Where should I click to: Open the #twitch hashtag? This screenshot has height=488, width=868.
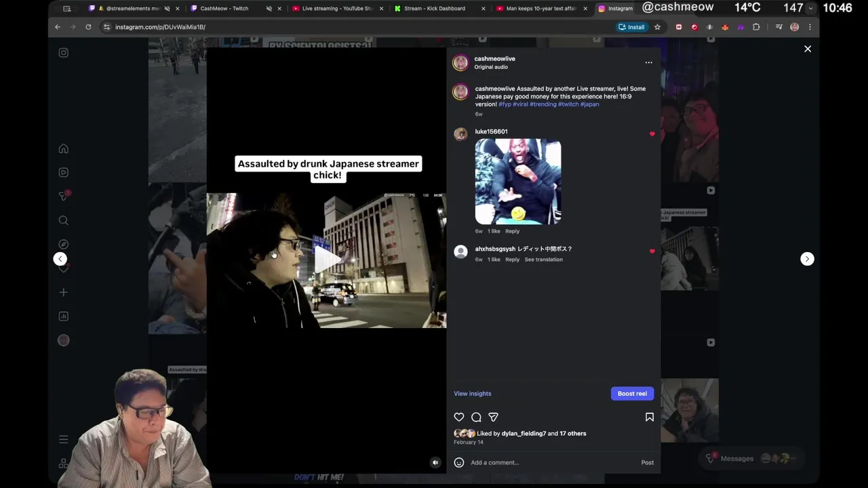point(568,104)
